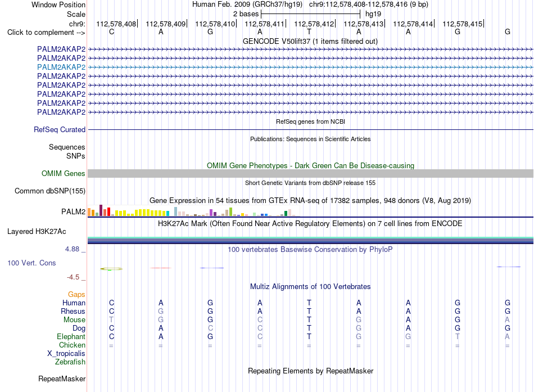The height and width of the screenshot is (392, 534).
Task: Click the chr9: ruler label
Action: coord(78,24)
